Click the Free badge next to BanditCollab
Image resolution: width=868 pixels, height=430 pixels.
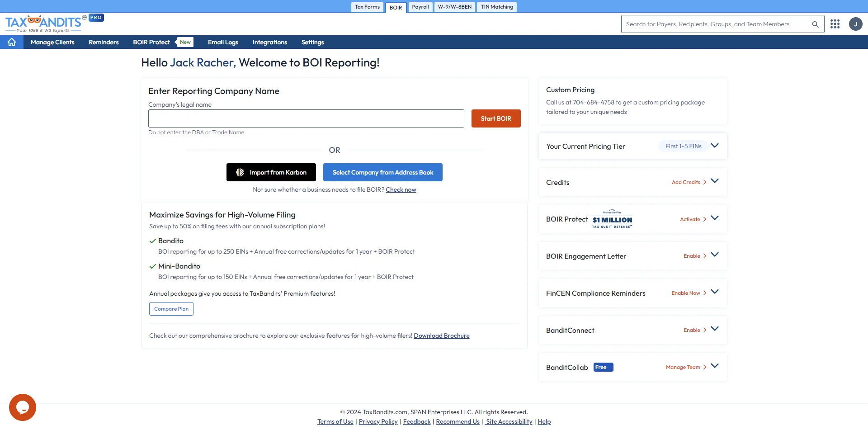603,367
